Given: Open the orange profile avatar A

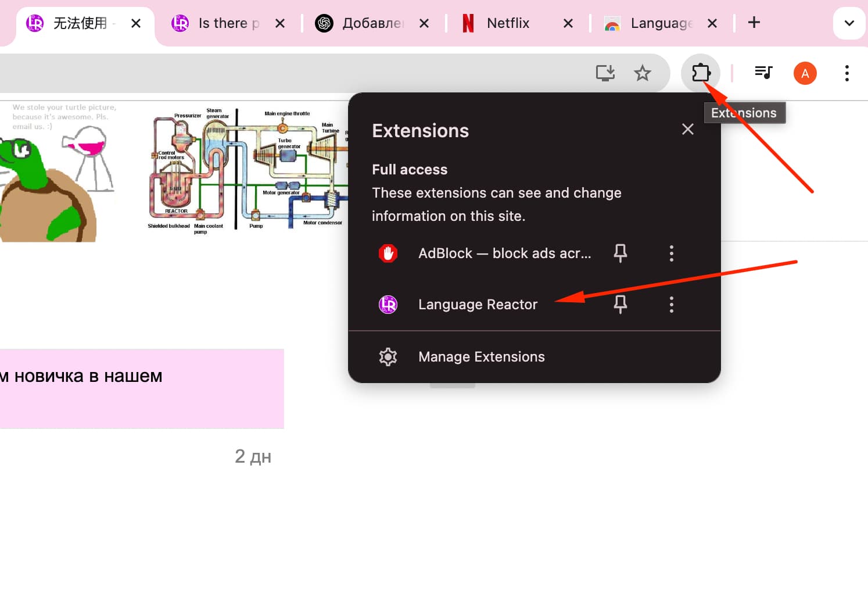Looking at the screenshot, I should click(x=805, y=73).
